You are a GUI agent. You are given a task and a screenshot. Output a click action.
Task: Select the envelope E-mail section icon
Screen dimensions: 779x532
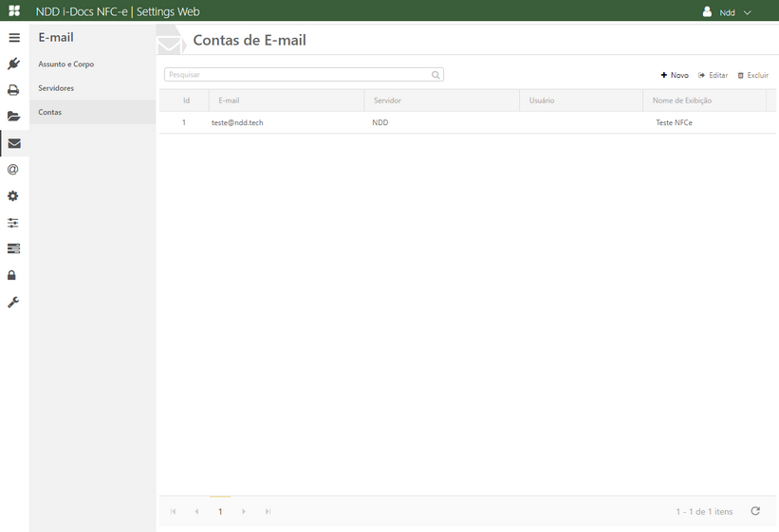pyautogui.click(x=14, y=143)
